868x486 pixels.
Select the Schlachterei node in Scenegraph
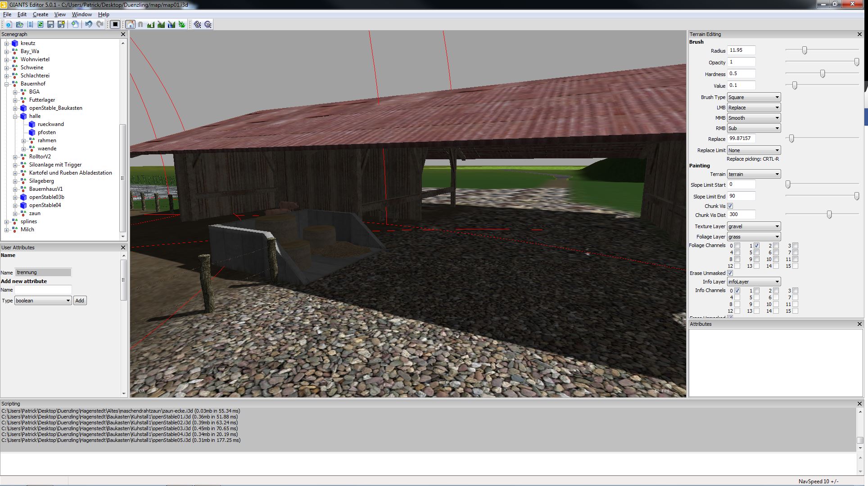(35, 76)
